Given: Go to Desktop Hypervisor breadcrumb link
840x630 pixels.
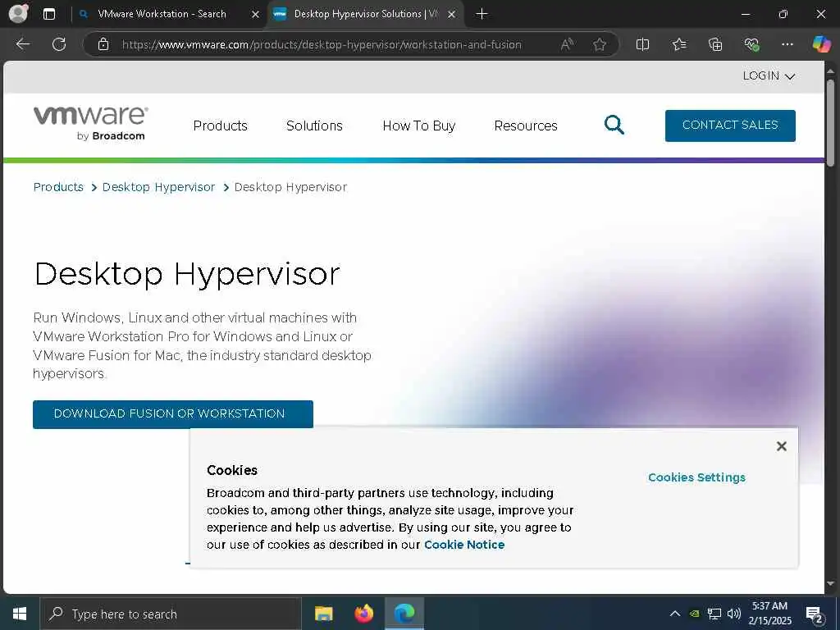Looking at the screenshot, I should 158,187.
